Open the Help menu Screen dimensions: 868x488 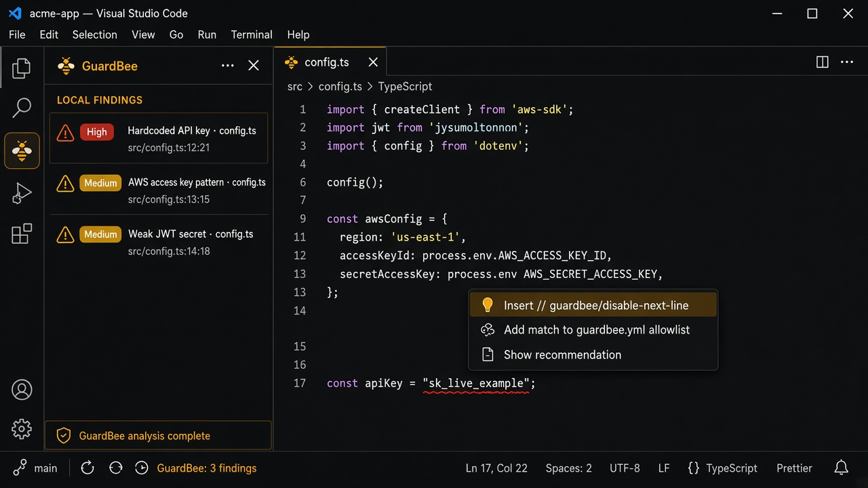tap(298, 35)
